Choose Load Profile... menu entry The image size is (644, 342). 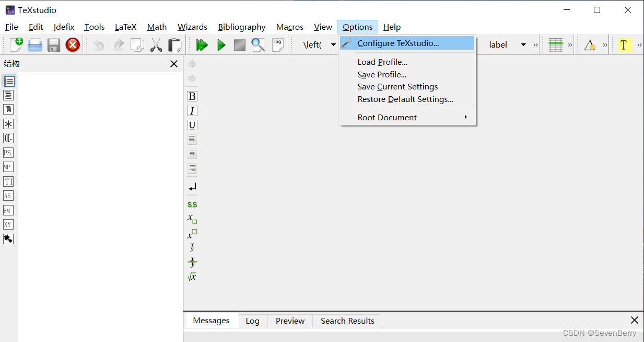click(x=407, y=62)
